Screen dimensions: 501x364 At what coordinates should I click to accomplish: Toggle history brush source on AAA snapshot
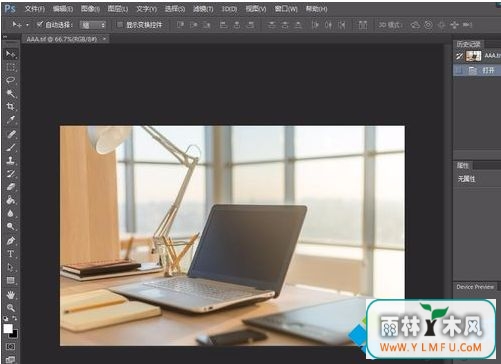point(459,56)
